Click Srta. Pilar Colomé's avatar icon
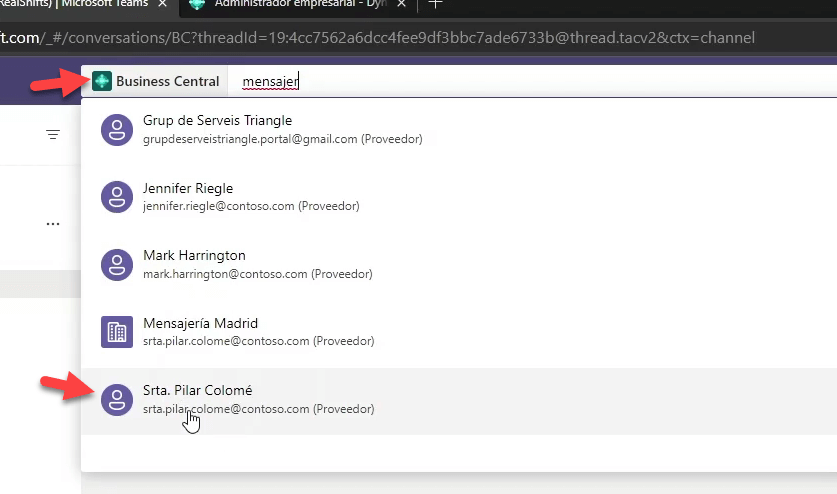Viewport: 837px width, 494px height. coord(117,399)
